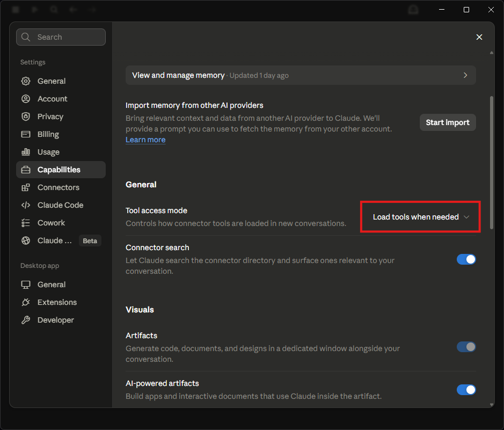This screenshot has height=430, width=504.
Task: Go to Extensions settings
Action: pyautogui.click(x=61, y=302)
